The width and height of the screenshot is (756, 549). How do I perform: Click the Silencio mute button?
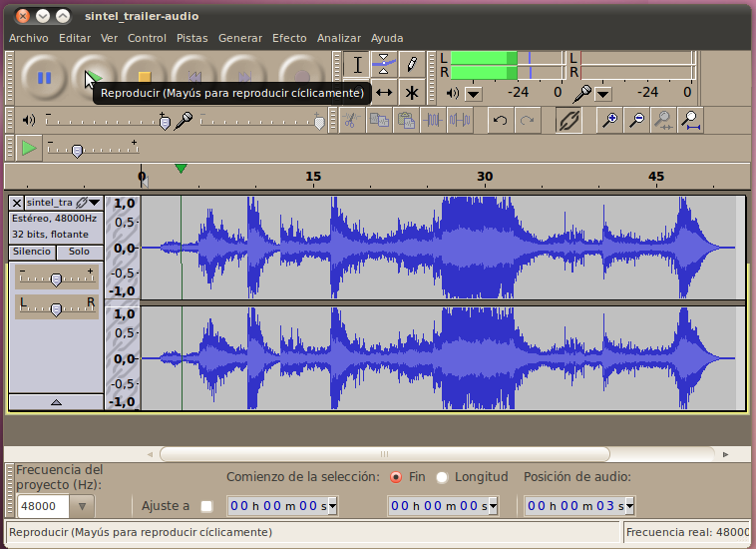(32, 252)
